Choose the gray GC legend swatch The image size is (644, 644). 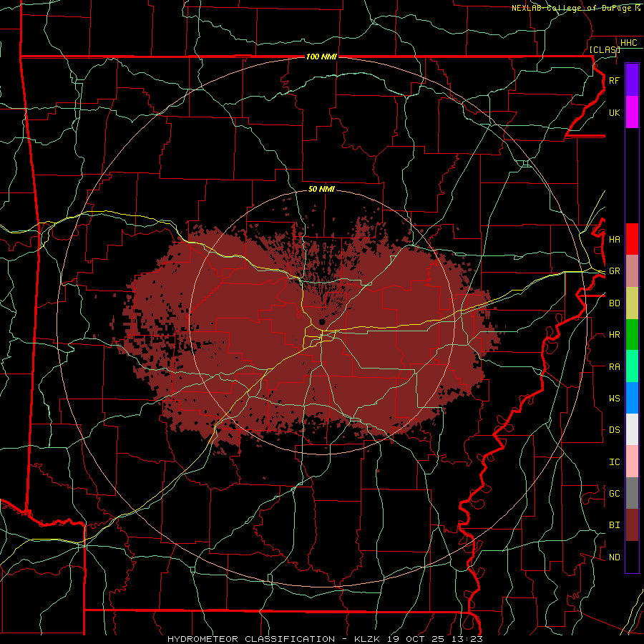(632, 493)
